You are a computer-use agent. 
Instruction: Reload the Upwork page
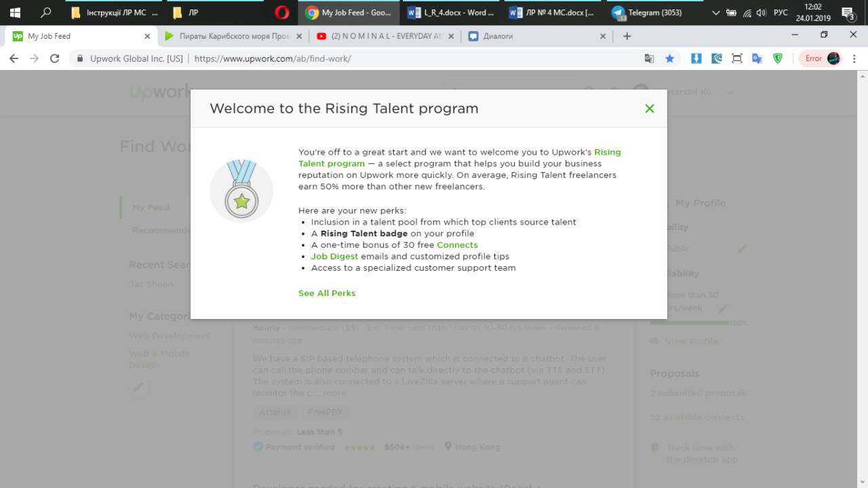(x=55, y=59)
